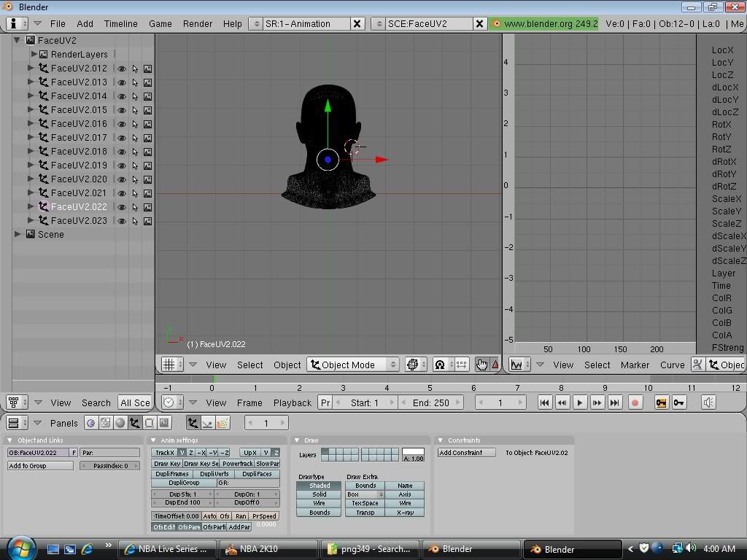Expand the RenderLayers tree item
Image resolution: width=747 pixels, height=560 pixels.
[34, 54]
